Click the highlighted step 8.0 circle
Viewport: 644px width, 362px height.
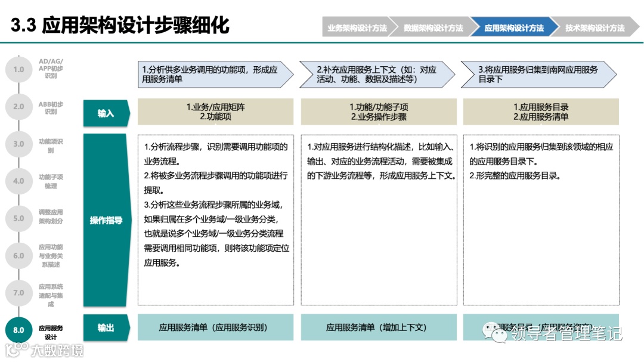coord(18,330)
